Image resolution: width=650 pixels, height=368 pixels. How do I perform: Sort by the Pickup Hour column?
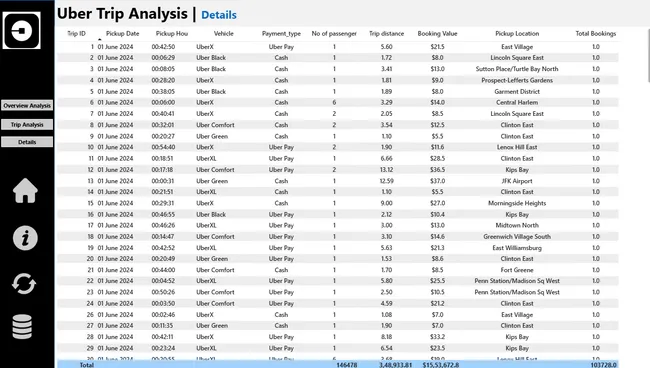click(x=172, y=34)
